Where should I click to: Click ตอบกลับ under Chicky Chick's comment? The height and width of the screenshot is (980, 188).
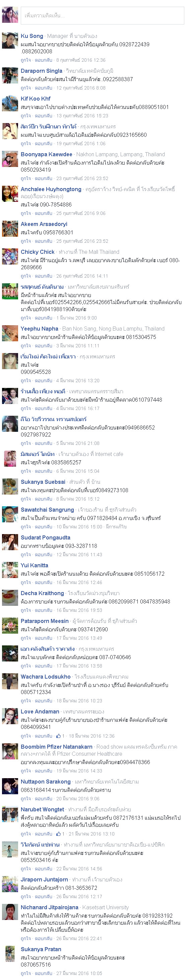[43, 276]
